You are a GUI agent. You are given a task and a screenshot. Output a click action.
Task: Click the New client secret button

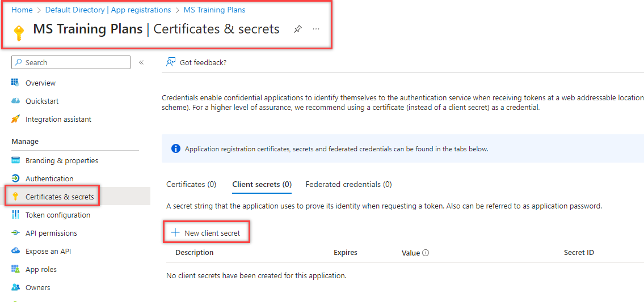click(207, 233)
